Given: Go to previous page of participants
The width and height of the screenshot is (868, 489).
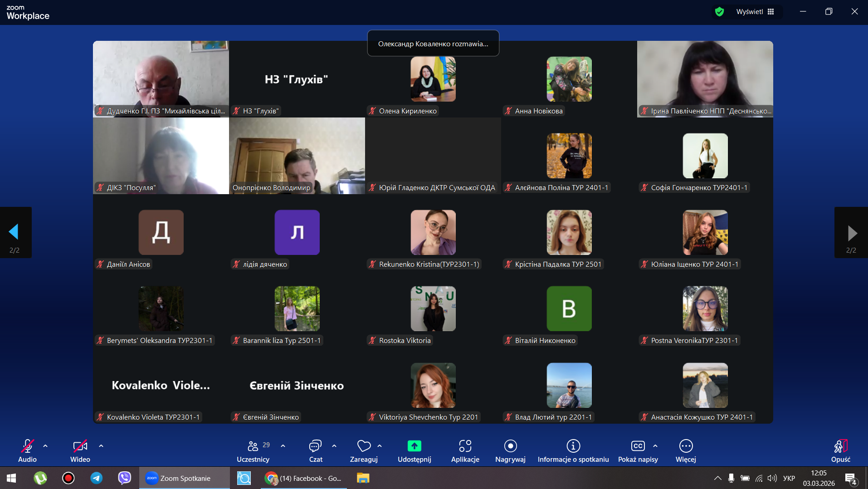Looking at the screenshot, I should click(14, 232).
